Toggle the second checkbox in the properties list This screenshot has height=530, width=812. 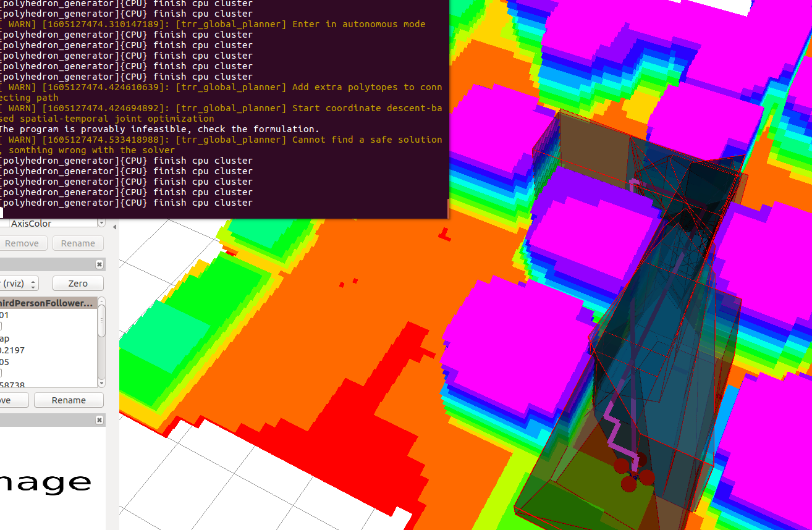(x=2, y=372)
